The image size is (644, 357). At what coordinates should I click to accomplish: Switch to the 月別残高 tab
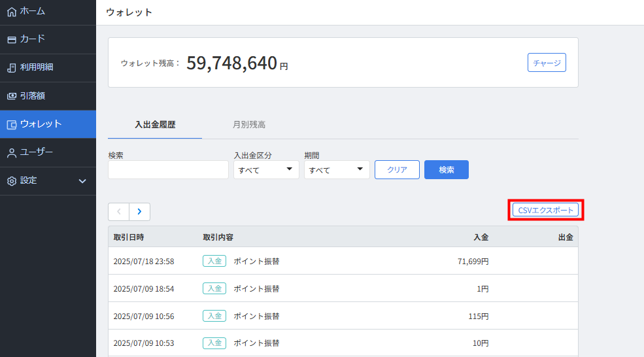point(249,124)
